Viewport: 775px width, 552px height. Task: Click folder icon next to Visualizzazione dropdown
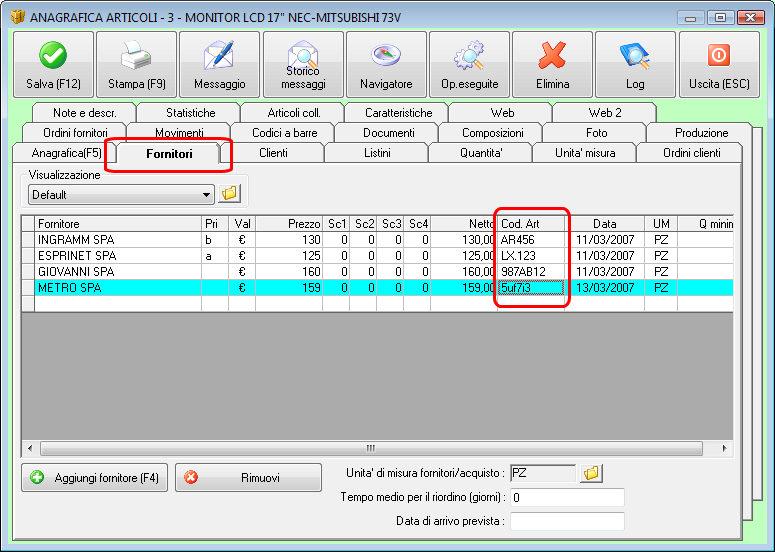point(229,194)
